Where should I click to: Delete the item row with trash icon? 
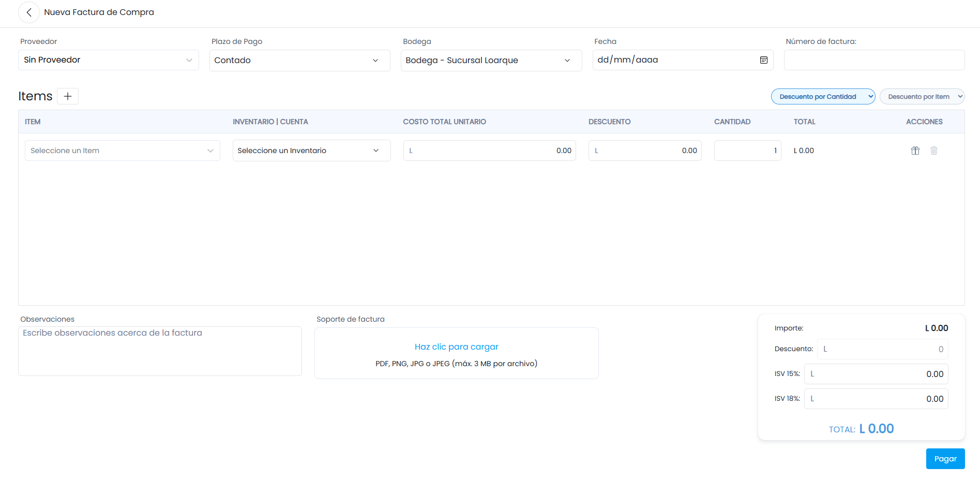934,150
